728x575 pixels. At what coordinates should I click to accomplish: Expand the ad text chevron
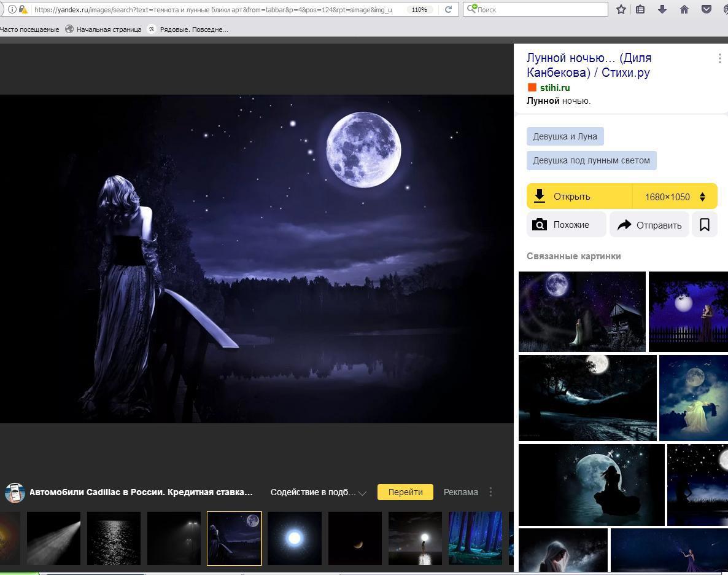tap(362, 493)
